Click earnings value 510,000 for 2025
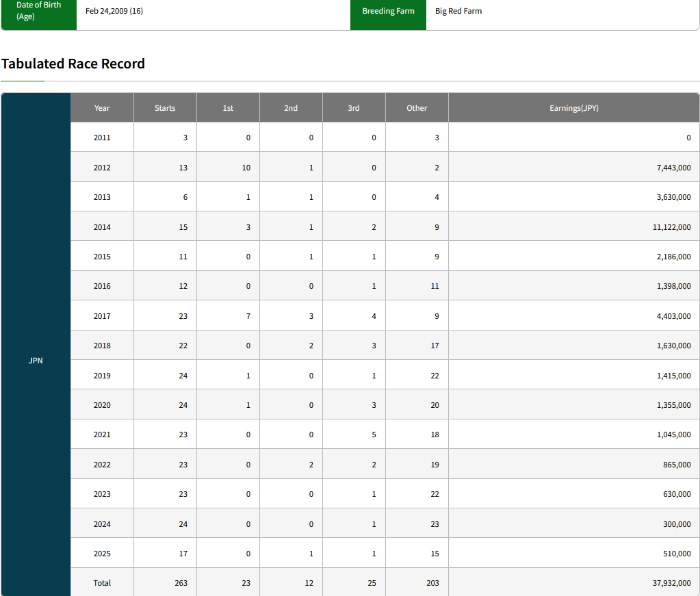 (x=677, y=553)
